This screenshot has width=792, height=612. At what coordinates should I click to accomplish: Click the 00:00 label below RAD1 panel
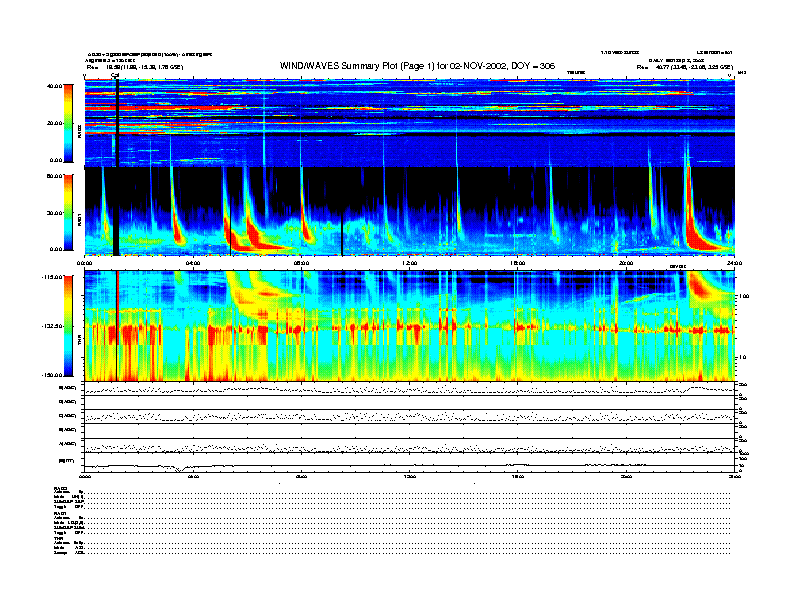tap(86, 263)
